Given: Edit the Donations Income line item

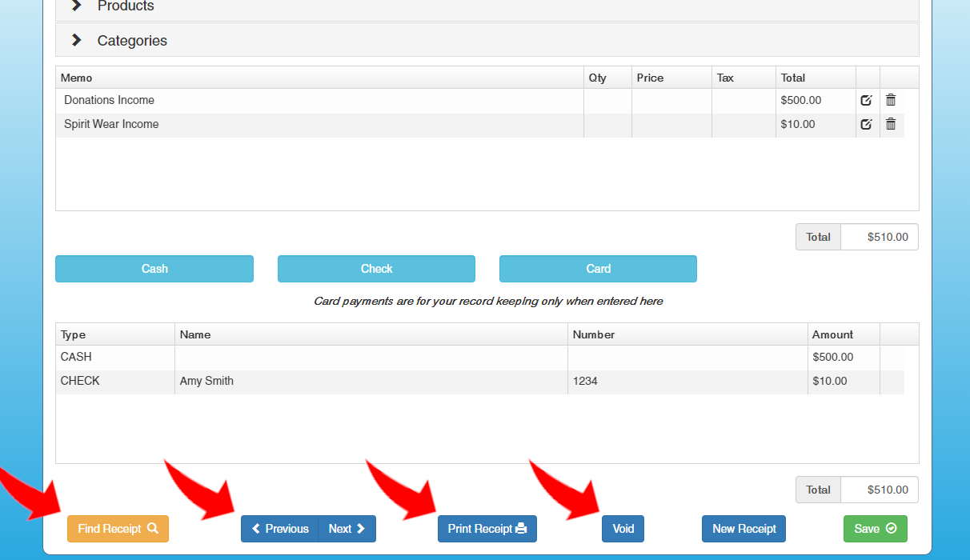Looking at the screenshot, I should (x=866, y=101).
